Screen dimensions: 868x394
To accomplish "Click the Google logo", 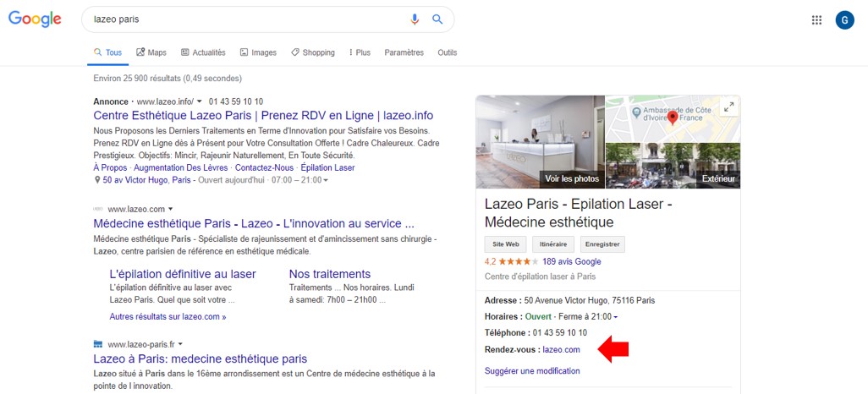I will [x=35, y=19].
